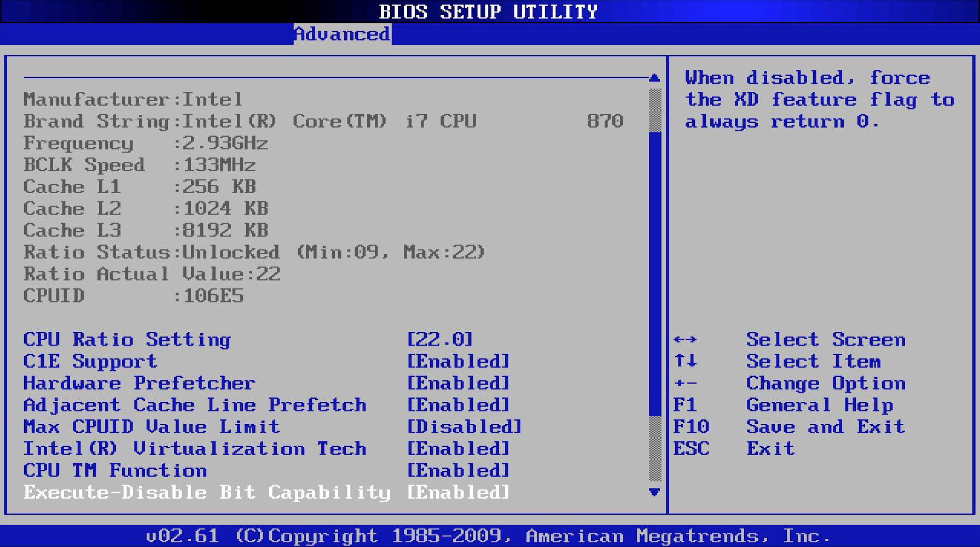
Task: Click the scrollbar up arrow
Action: click(x=654, y=78)
